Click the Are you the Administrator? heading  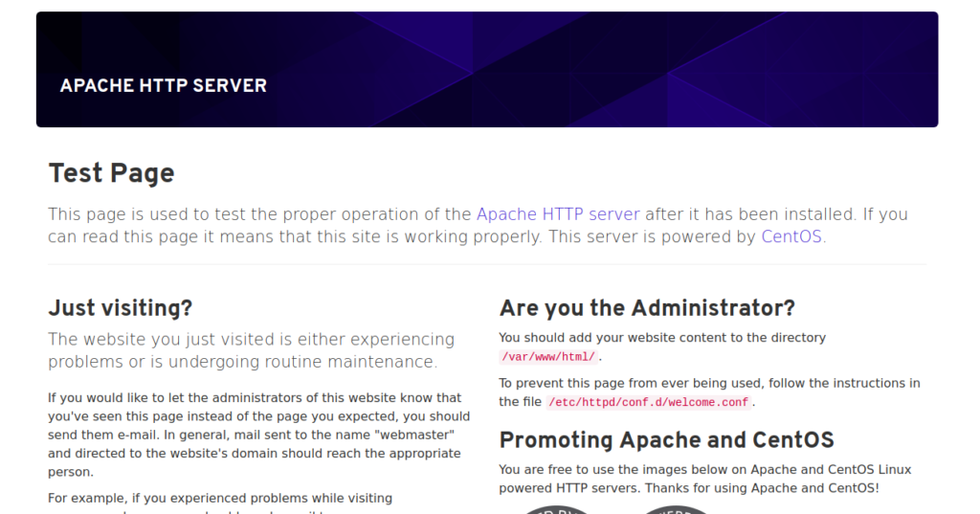(x=647, y=307)
